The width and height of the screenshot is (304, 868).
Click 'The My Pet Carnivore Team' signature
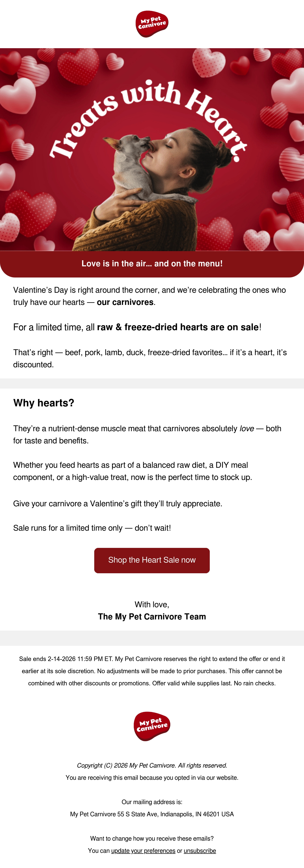coord(152,616)
